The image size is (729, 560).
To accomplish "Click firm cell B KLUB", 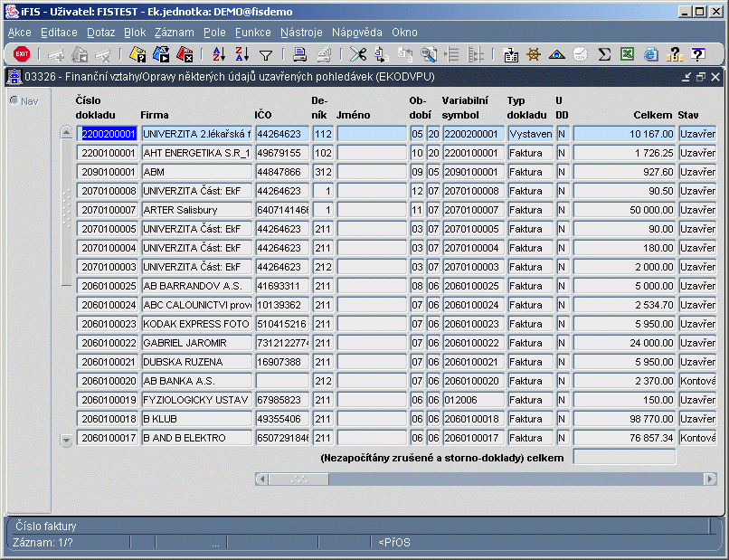I will [196, 419].
